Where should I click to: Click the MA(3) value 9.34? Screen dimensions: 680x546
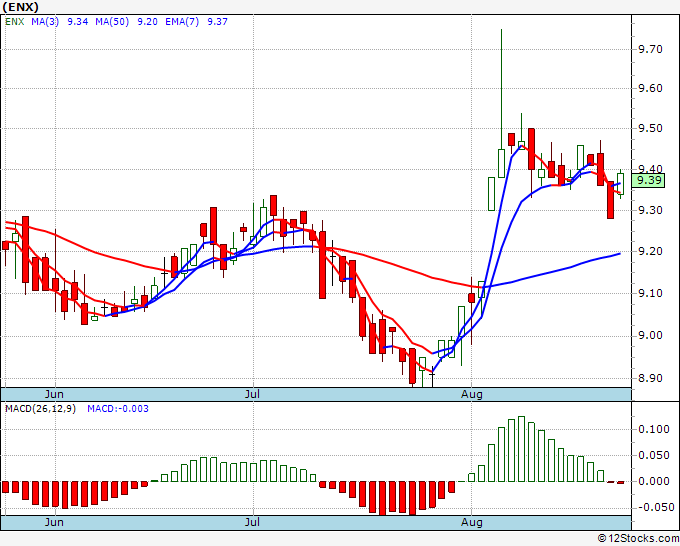pyautogui.click(x=78, y=22)
